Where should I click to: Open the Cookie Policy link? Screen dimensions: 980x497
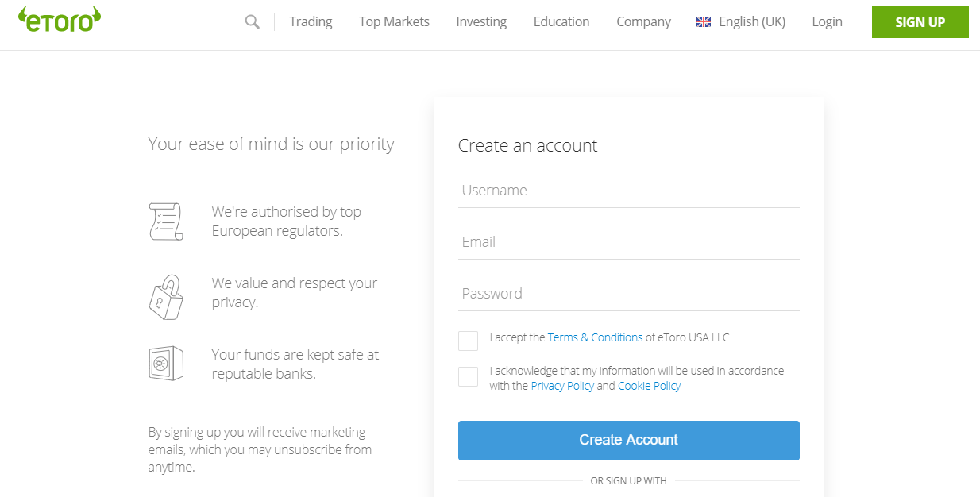(649, 386)
